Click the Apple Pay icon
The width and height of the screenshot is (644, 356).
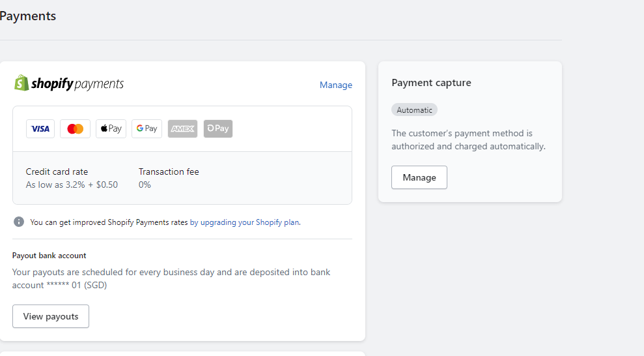(x=111, y=129)
